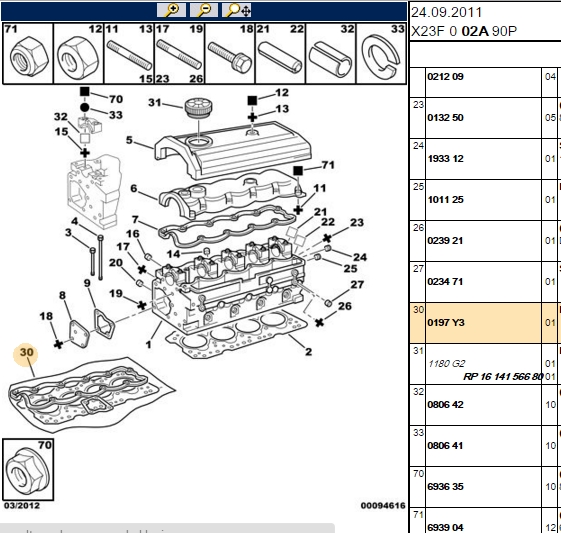561x533 pixels.
Task: Click the zoom in magnifier icon
Action: click(171, 10)
